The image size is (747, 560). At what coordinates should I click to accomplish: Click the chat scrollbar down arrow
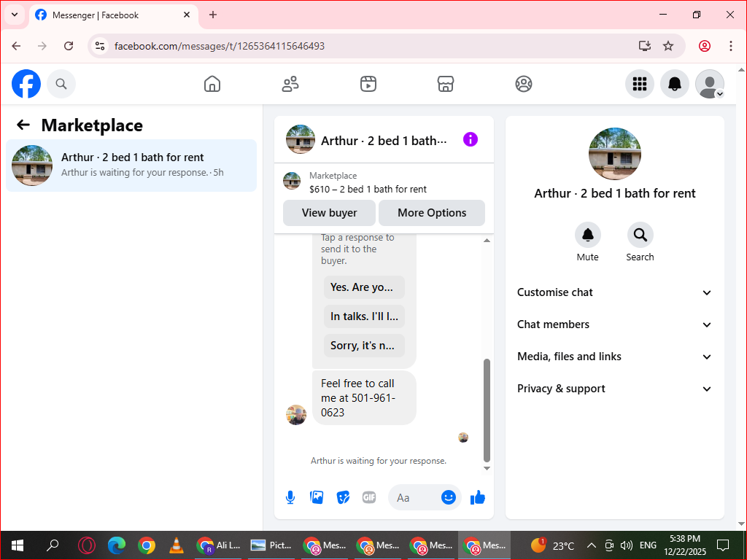[487, 468]
